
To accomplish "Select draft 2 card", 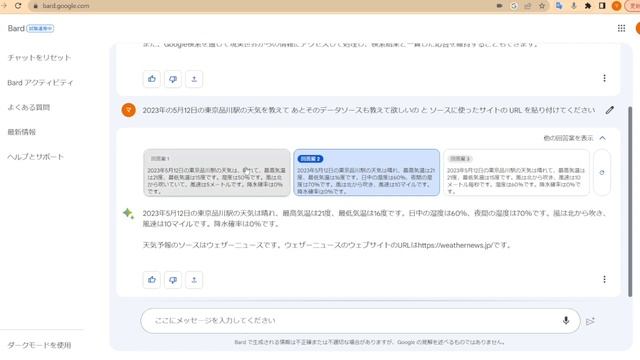I will (367, 173).
